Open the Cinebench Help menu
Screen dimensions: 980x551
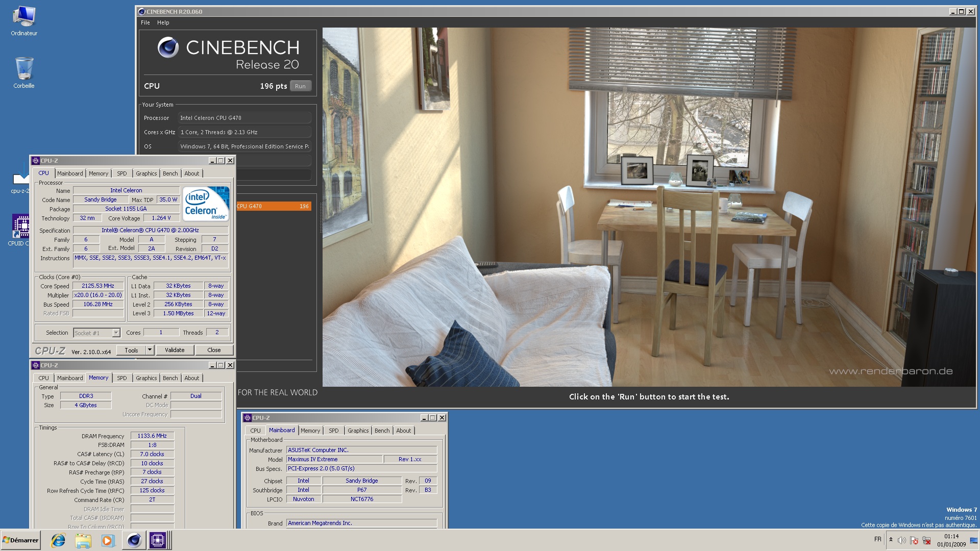(163, 22)
